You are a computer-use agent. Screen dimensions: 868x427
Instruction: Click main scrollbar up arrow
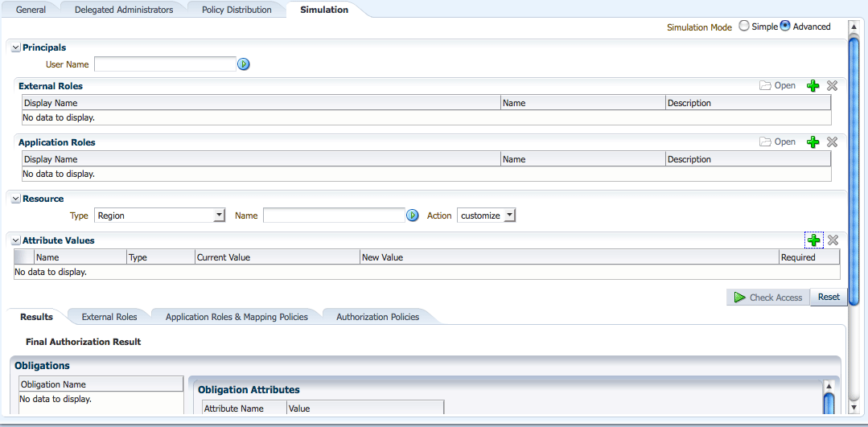[854, 26]
